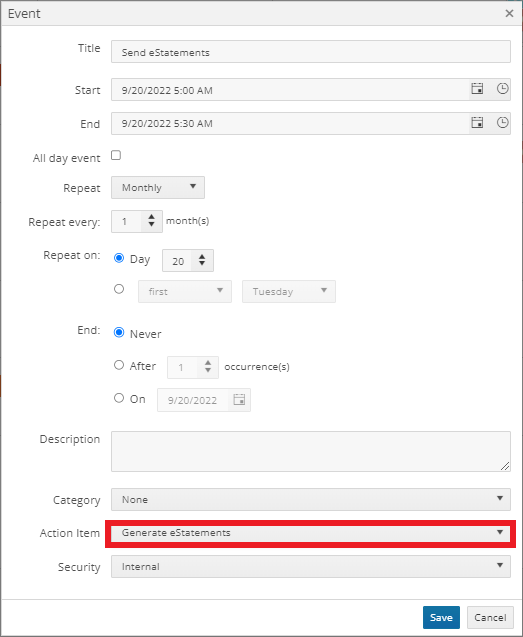
Task: Increase the Repeat every months value
Action: (152, 217)
